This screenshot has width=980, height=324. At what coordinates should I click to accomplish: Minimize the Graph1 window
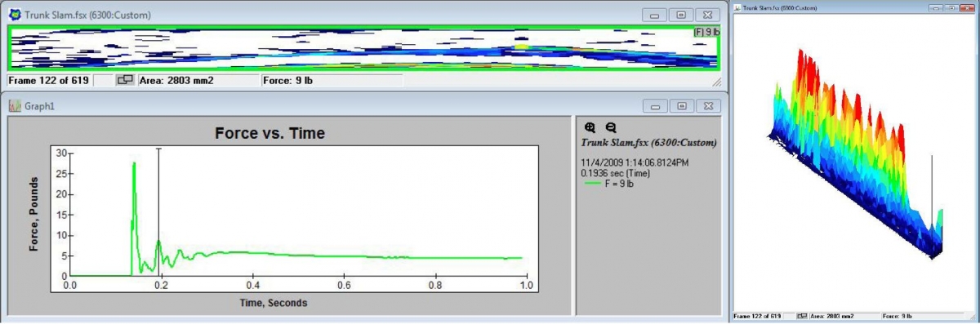click(x=654, y=106)
